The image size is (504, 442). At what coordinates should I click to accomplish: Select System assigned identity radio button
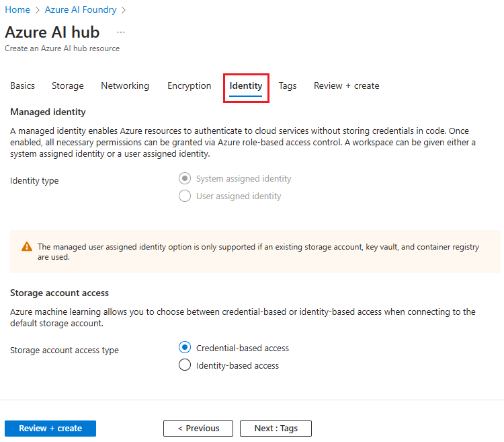pos(185,179)
